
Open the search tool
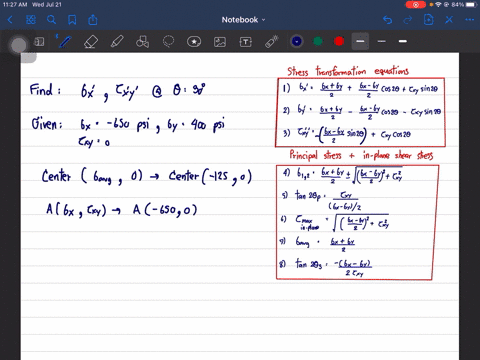click(x=51, y=20)
